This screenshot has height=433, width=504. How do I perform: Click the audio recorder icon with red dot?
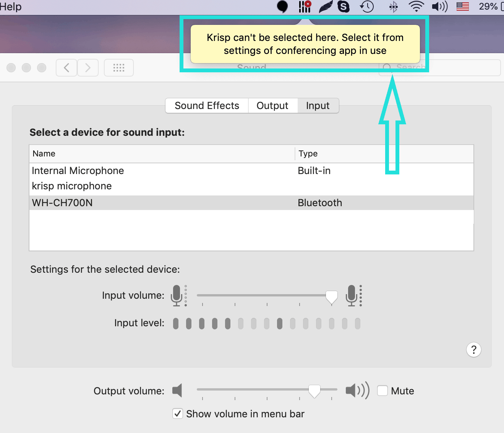[x=305, y=7]
